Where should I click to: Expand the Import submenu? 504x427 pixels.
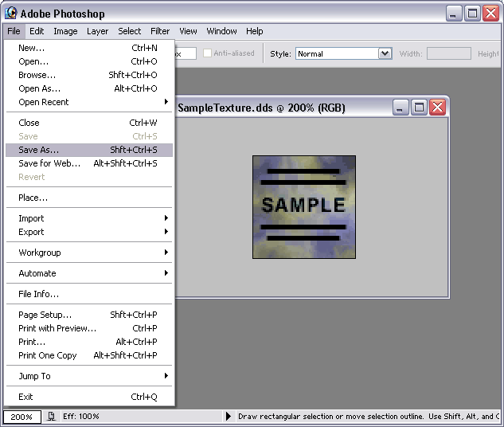coord(89,218)
